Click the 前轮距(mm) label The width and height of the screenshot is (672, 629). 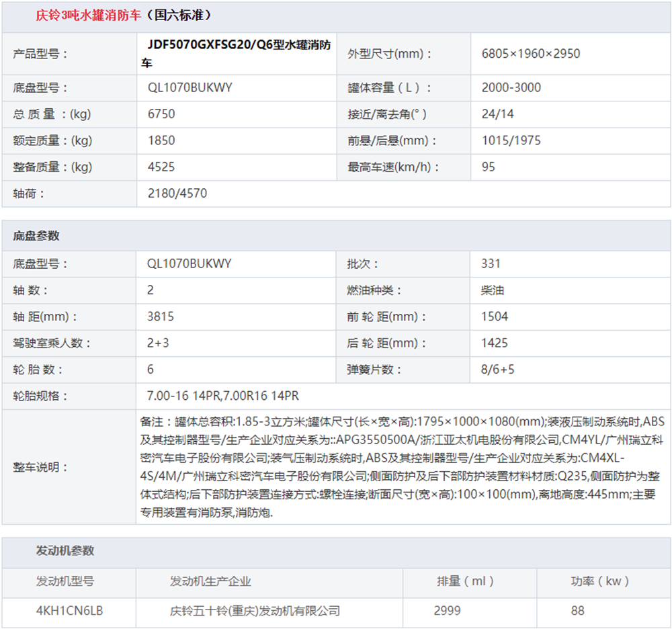386,317
